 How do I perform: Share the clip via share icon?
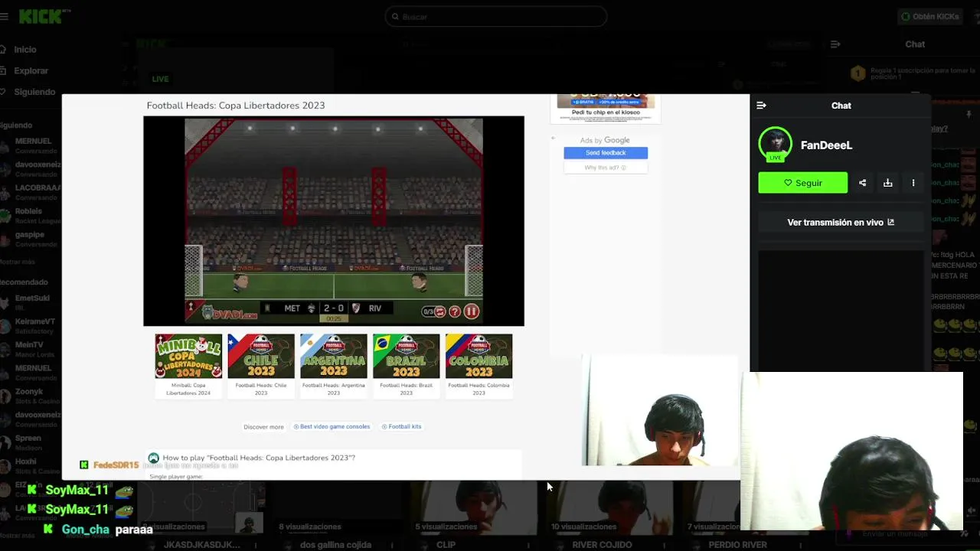[863, 183]
